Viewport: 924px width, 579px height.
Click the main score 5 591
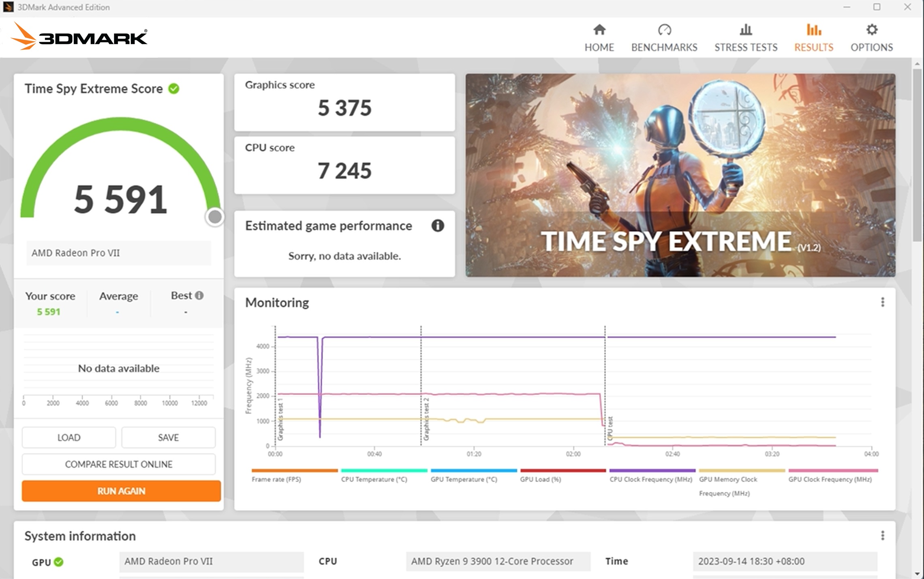(120, 199)
